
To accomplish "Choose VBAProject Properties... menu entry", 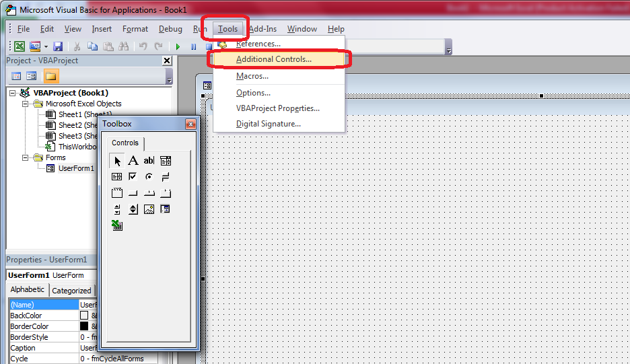I will click(x=279, y=108).
